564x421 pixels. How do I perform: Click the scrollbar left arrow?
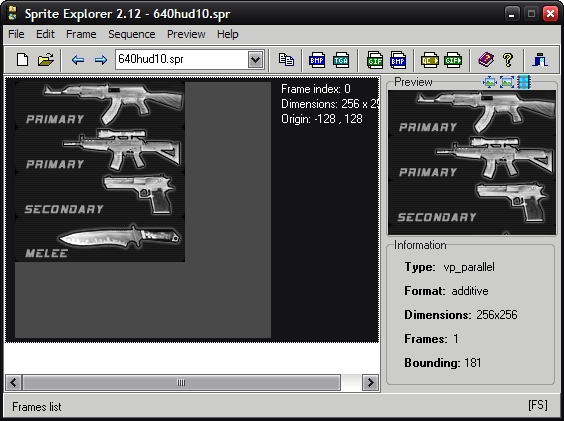(x=14, y=382)
